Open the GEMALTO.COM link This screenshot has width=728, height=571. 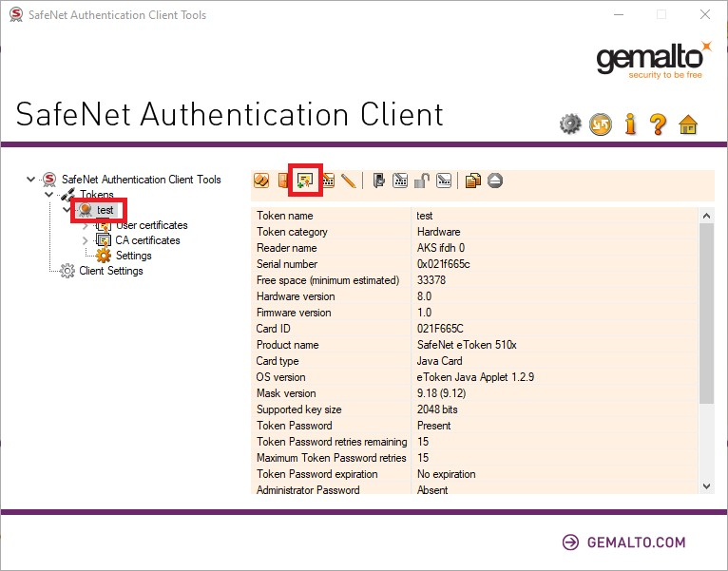click(623, 542)
